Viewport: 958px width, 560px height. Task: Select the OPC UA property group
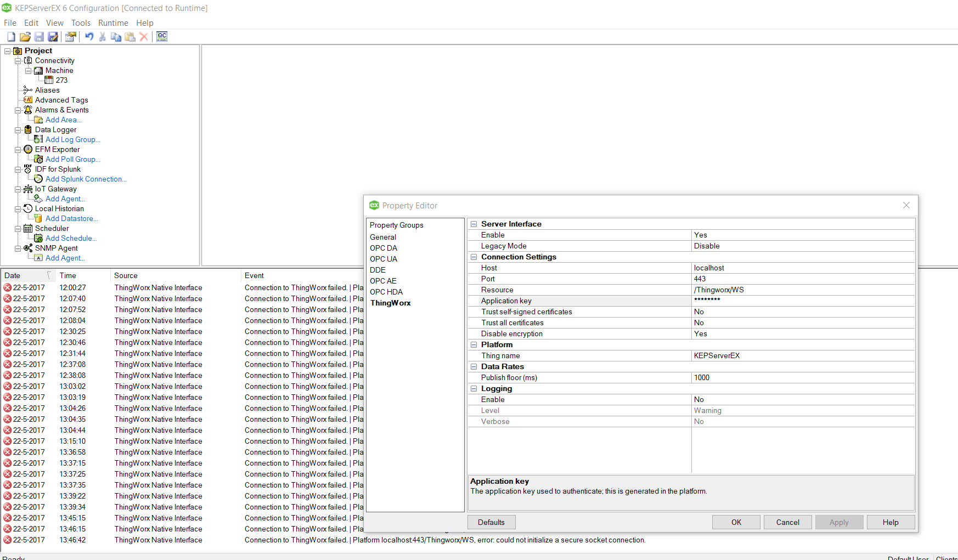[x=384, y=259]
